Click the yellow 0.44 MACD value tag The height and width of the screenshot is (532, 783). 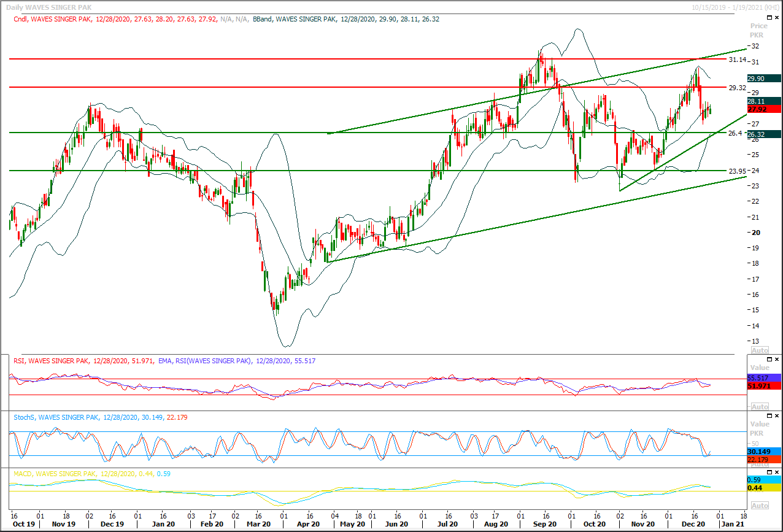[x=764, y=488]
